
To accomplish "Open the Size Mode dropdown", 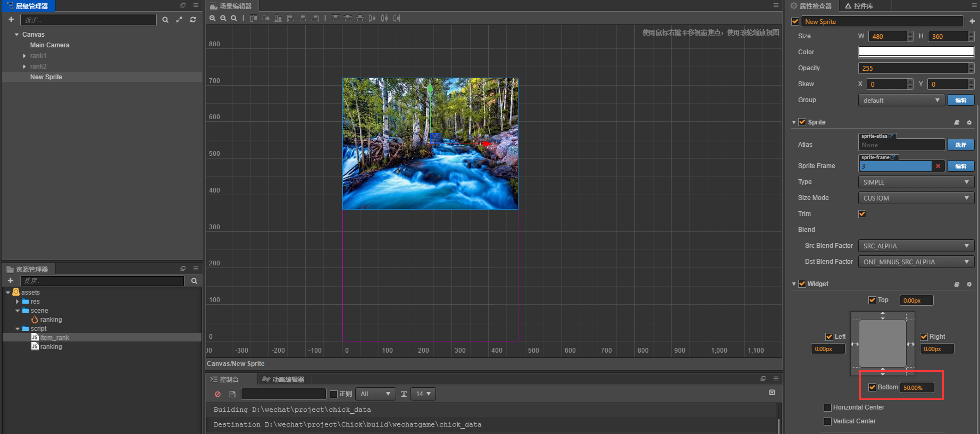I will tap(916, 198).
